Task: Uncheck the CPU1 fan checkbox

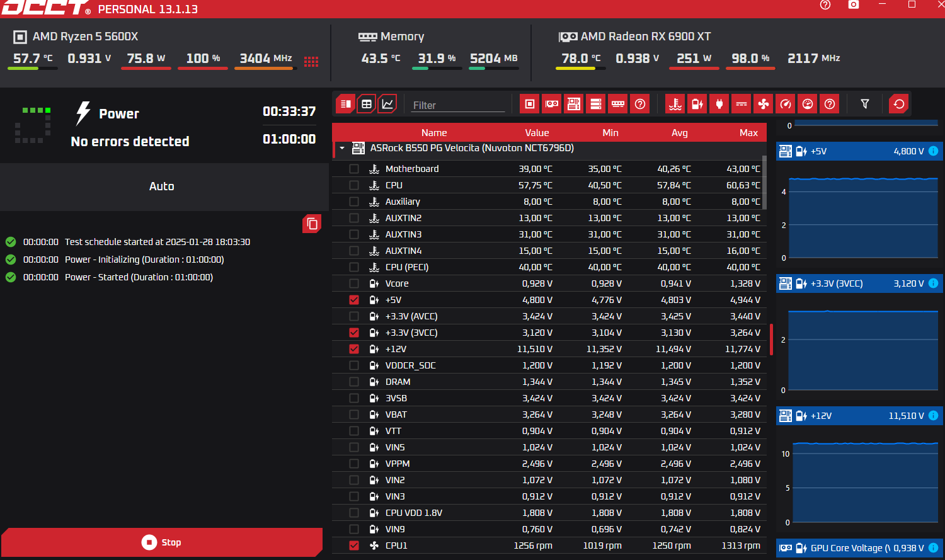Action: [x=354, y=546]
